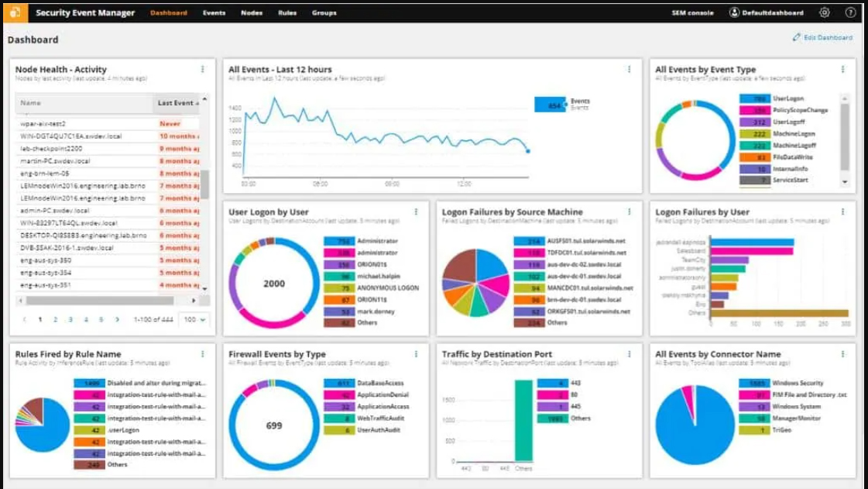Click the ManagerMonitor legend label
Screen dimensions: 868x489
797,418
